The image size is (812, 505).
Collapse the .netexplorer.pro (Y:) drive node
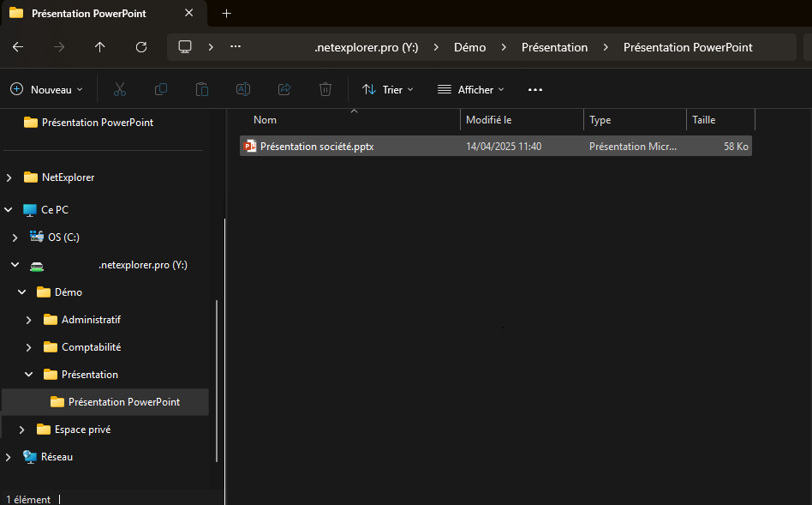tap(15, 264)
